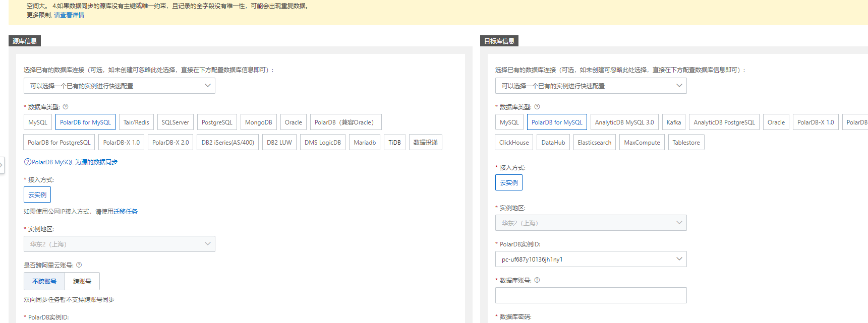
Task: Select MySQL as source database type
Action: tap(38, 122)
